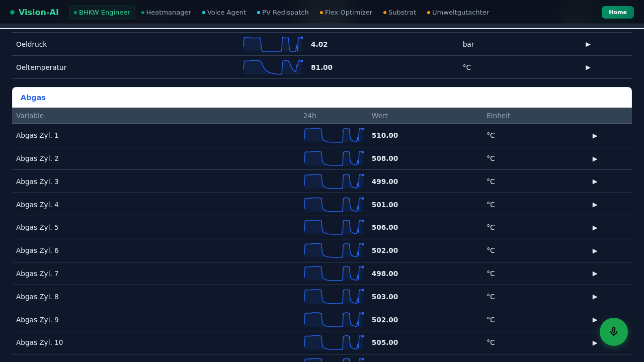The image size is (644, 362).
Task: Expand the Oeltemperatur row arrow
Action: coord(588,67)
